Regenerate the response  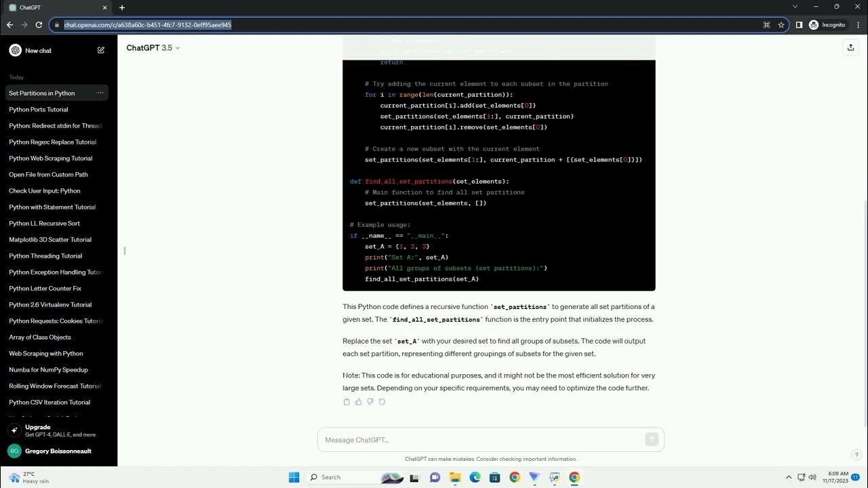point(382,402)
